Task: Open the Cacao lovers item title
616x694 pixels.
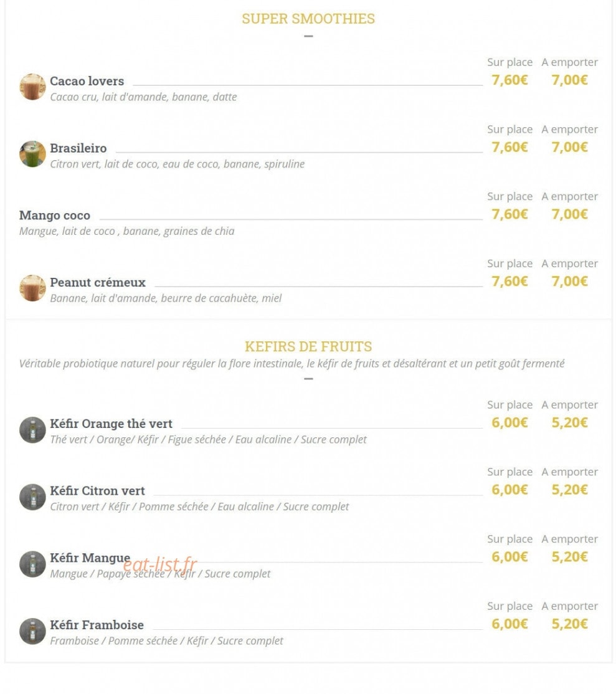Action: point(87,81)
